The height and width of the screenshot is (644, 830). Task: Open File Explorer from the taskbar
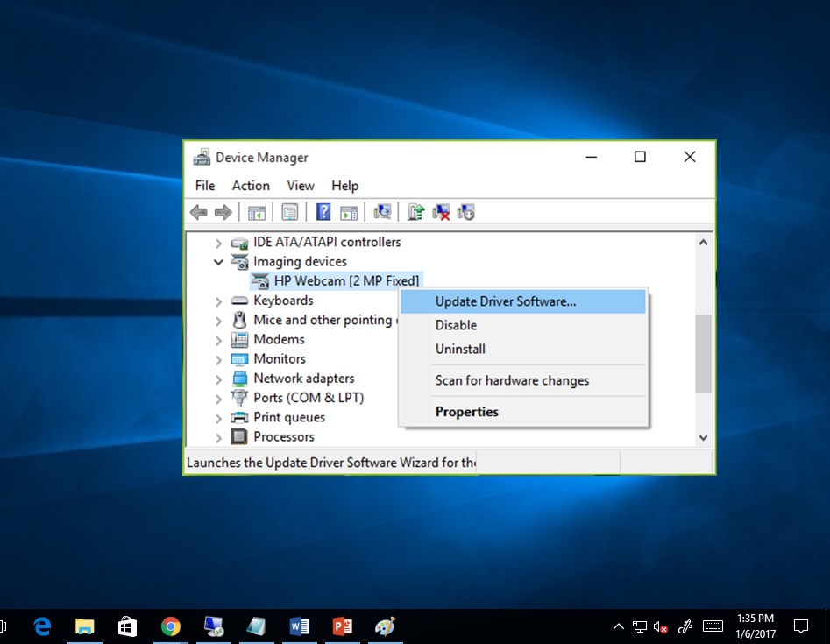click(85, 626)
